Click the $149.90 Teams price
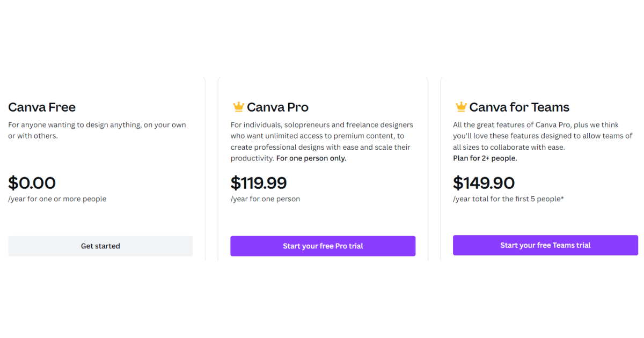Screen dimensions: 644x338 coord(484,183)
